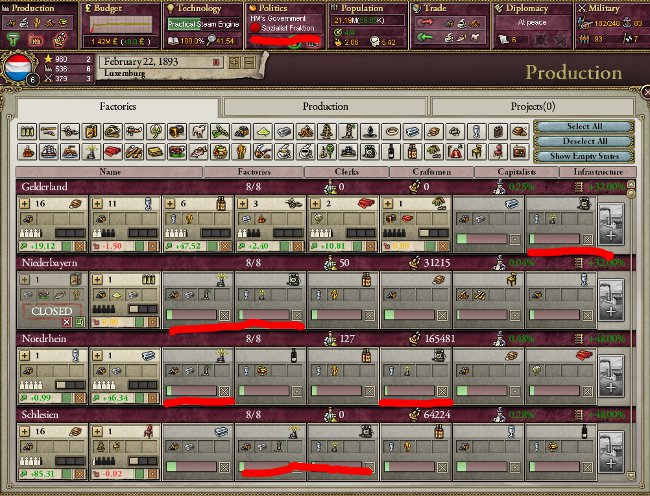
Task: Toggle the first goods filter icon in top row
Action: tap(27, 132)
